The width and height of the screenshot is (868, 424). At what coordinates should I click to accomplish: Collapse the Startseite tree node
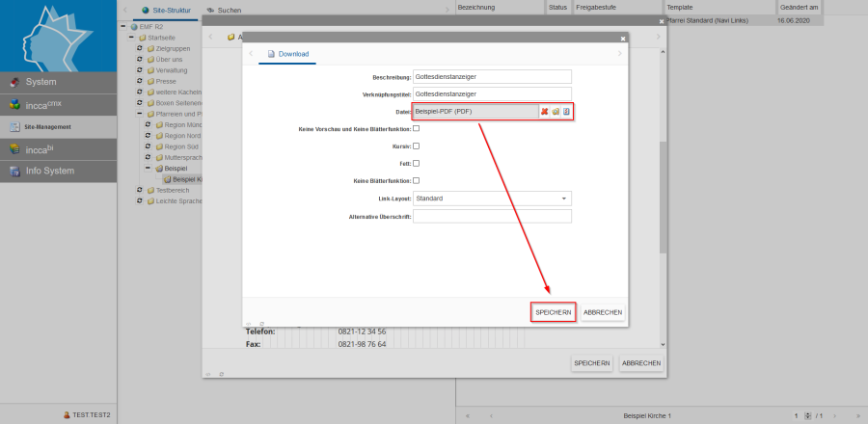(131, 37)
